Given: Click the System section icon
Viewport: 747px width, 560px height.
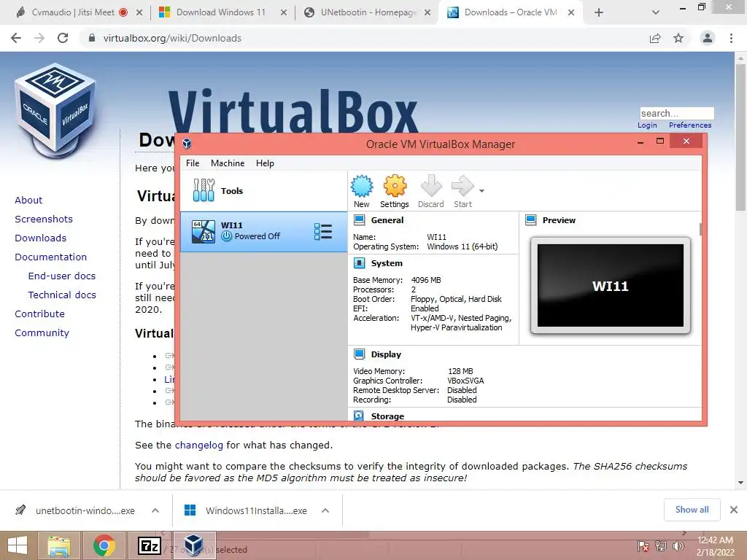Looking at the screenshot, I should tap(360, 263).
